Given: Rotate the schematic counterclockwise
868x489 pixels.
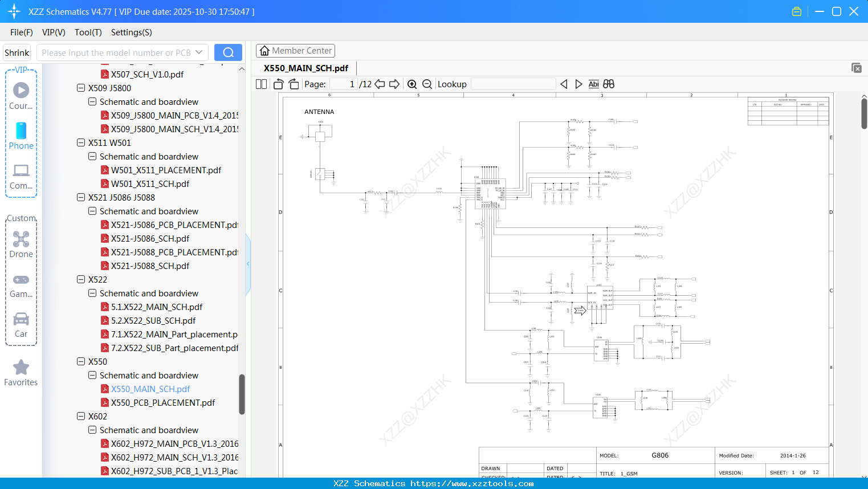Looking at the screenshot, I should 278,84.
